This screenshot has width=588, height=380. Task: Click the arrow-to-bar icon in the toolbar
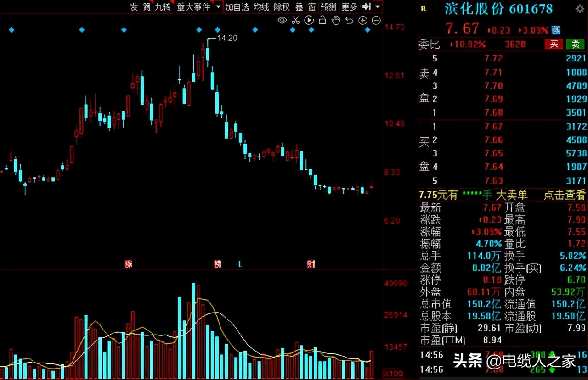(367, 7)
